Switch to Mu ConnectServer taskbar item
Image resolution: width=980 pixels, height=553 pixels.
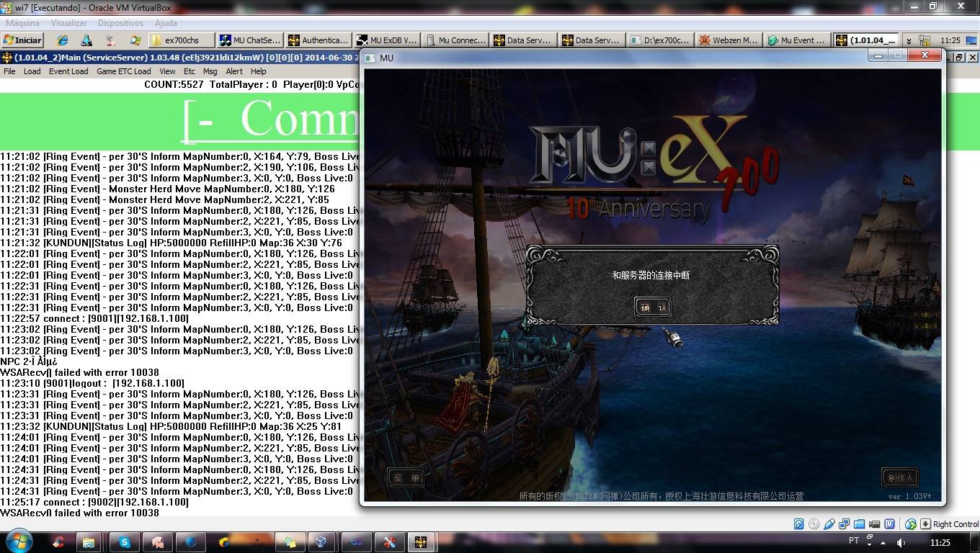coord(455,40)
